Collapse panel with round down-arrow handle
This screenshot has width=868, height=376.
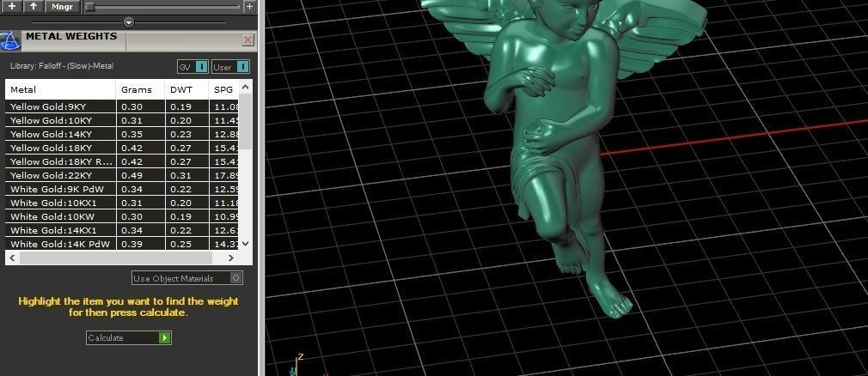(x=129, y=22)
